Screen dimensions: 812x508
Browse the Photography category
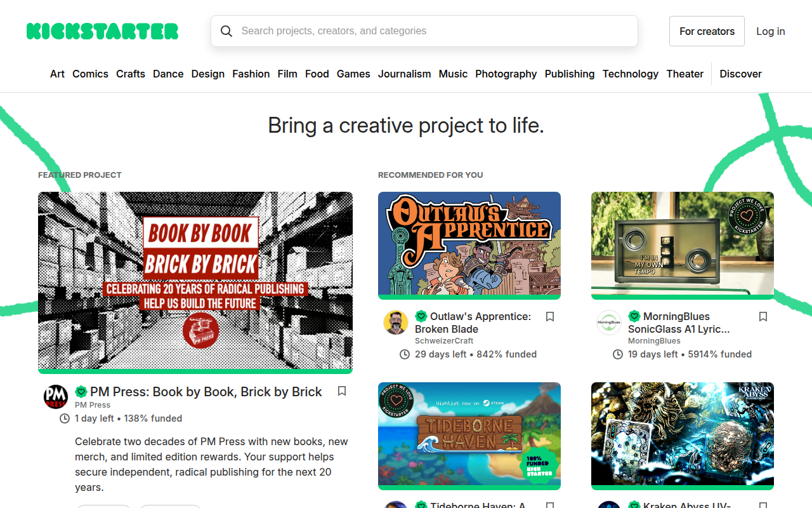click(506, 74)
